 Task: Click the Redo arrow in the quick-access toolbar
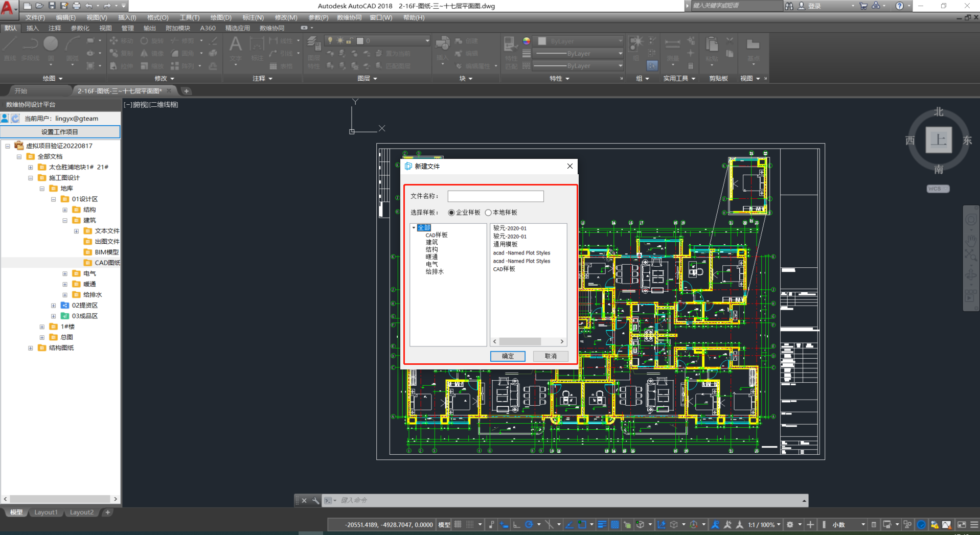pos(107,6)
